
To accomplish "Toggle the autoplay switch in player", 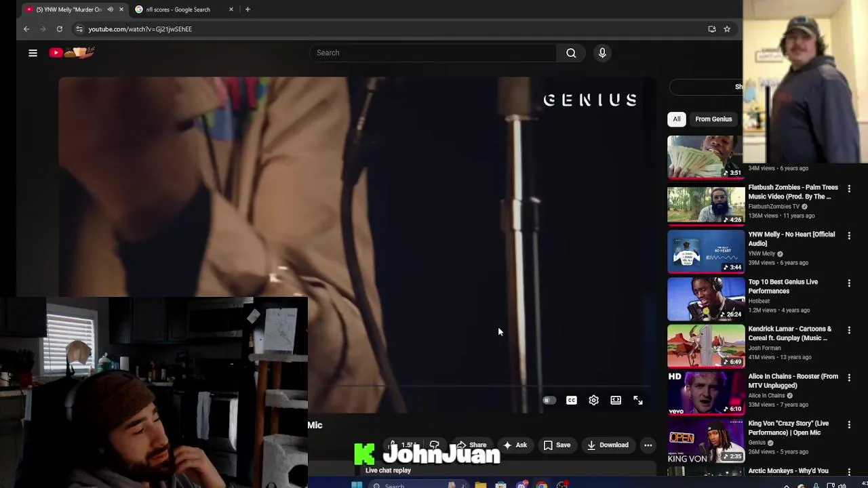I will (x=549, y=401).
